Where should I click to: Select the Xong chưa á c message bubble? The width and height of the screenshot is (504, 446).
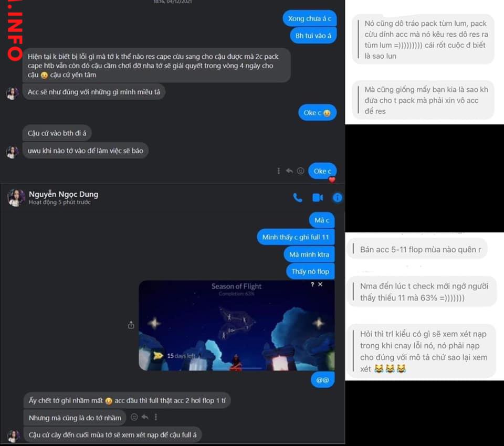pyautogui.click(x=310, y=19)
